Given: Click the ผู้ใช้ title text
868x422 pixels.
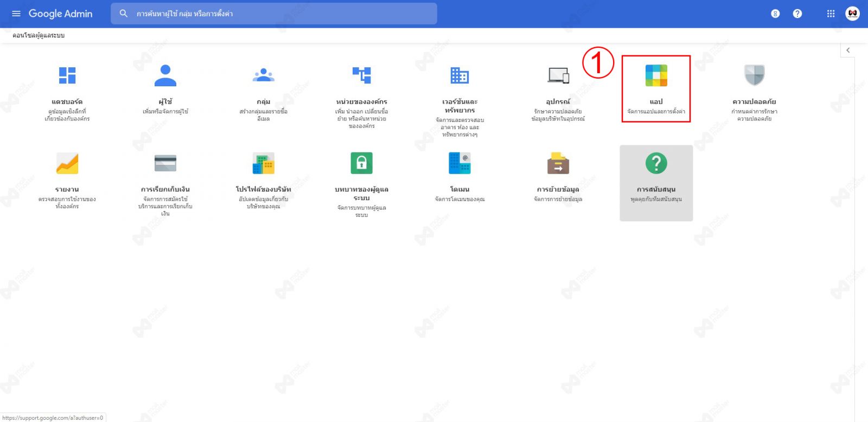Looking at the screenshot, I should pyautogui.click(x=165, y=101).
